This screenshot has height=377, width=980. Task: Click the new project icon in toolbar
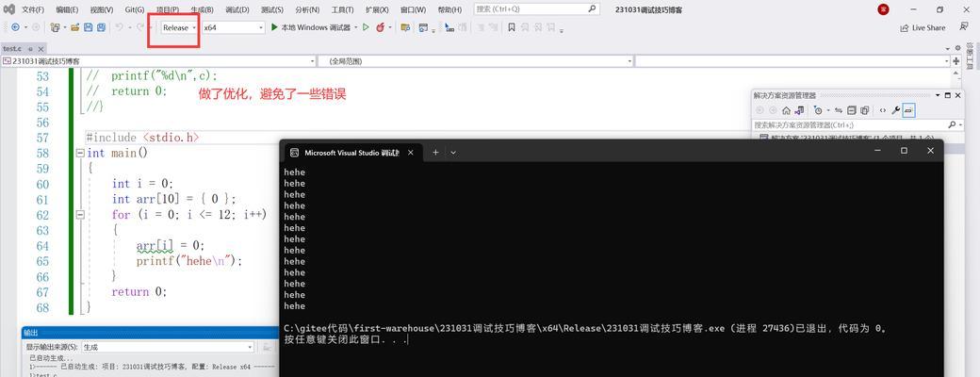(55, 27)
